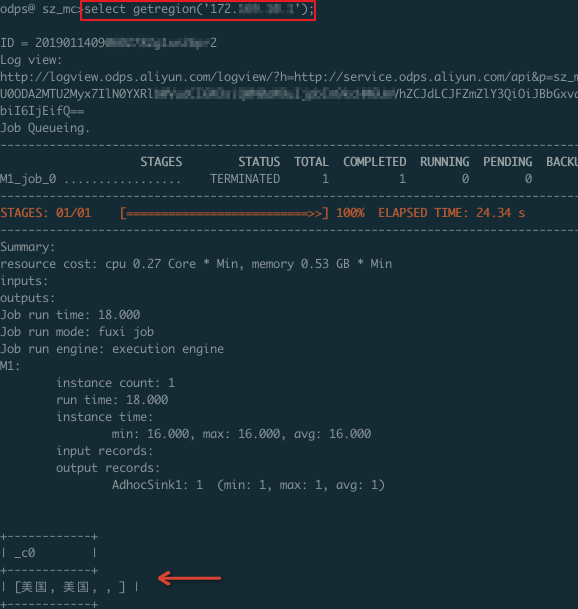The height and width of the screenshot is (609, 578).
Task: Click the 'ELAPSED TIME: 24.34 s' text
Action: pyautogui.click(x=452, y=213)
